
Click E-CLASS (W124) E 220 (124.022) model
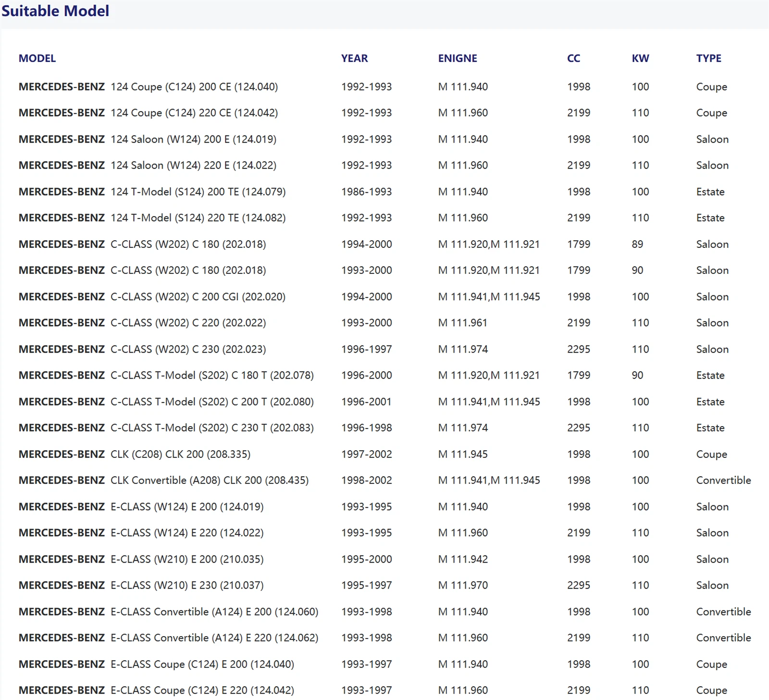pyautogui.click(x=187, y=533)
